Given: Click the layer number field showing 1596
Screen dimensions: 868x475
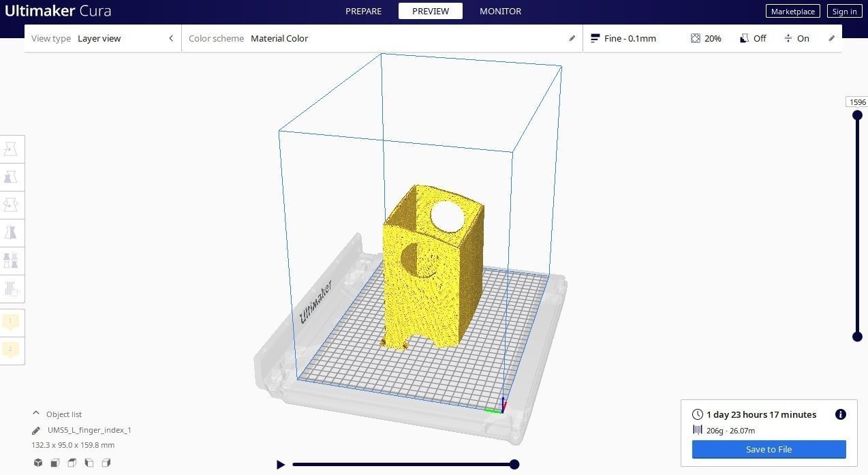Looking at the screenshot, I should [x=857, y=102].
